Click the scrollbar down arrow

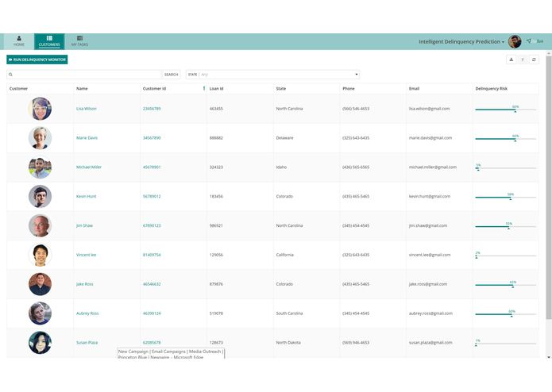coord(549,357)
